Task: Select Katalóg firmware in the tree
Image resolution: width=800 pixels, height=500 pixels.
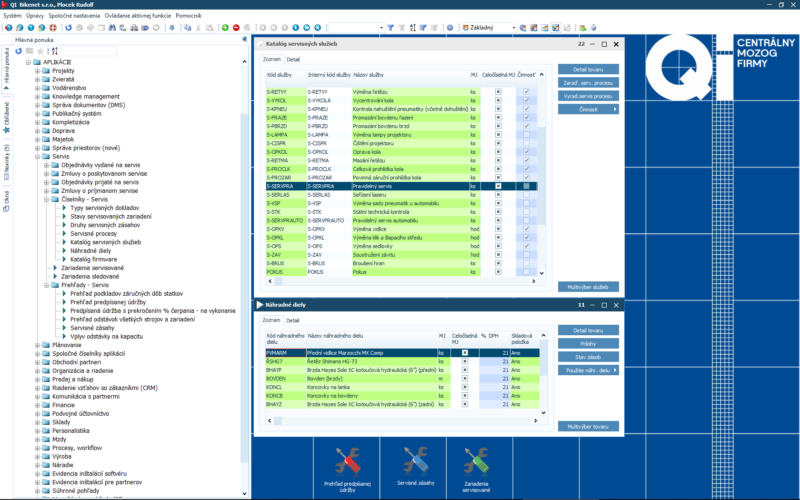Action: [92, 259]
